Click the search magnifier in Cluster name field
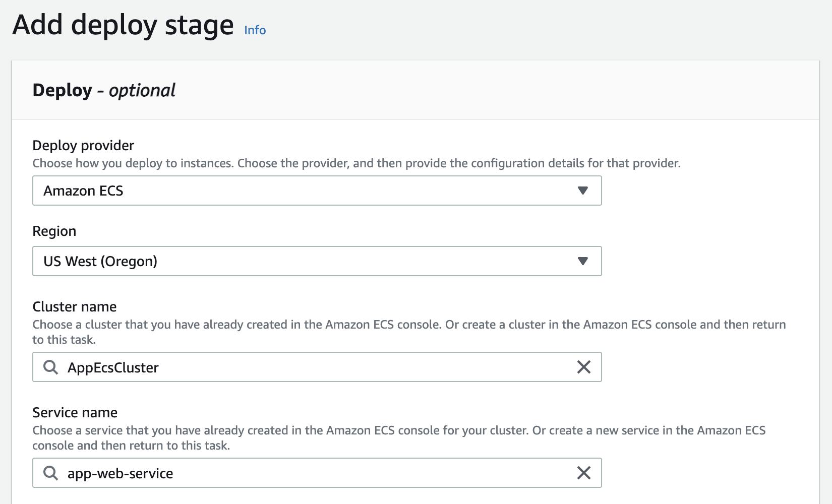Image resolution: width=832 pixels, height=504 pixels. pyautogui.click(x=50, y=367)
